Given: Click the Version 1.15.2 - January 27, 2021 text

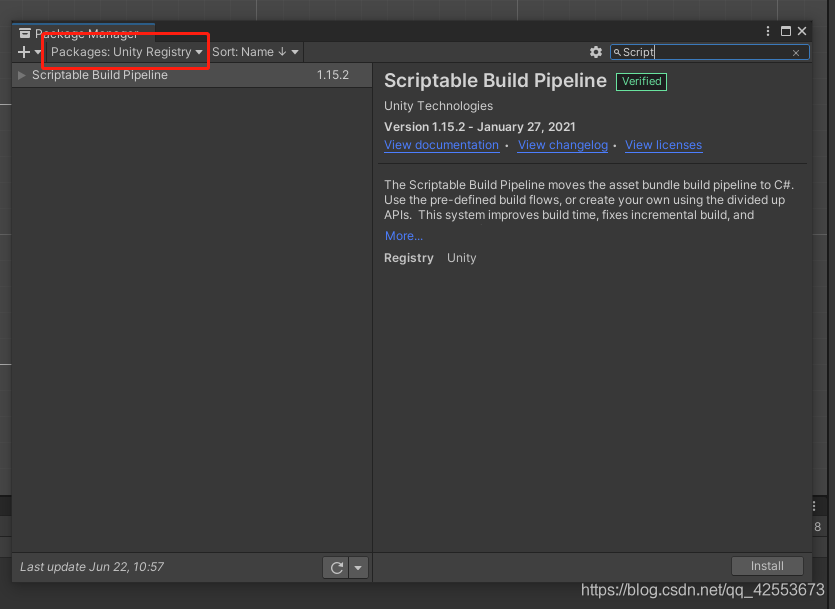Looking at the screenshot, I should tap(480, 127).
